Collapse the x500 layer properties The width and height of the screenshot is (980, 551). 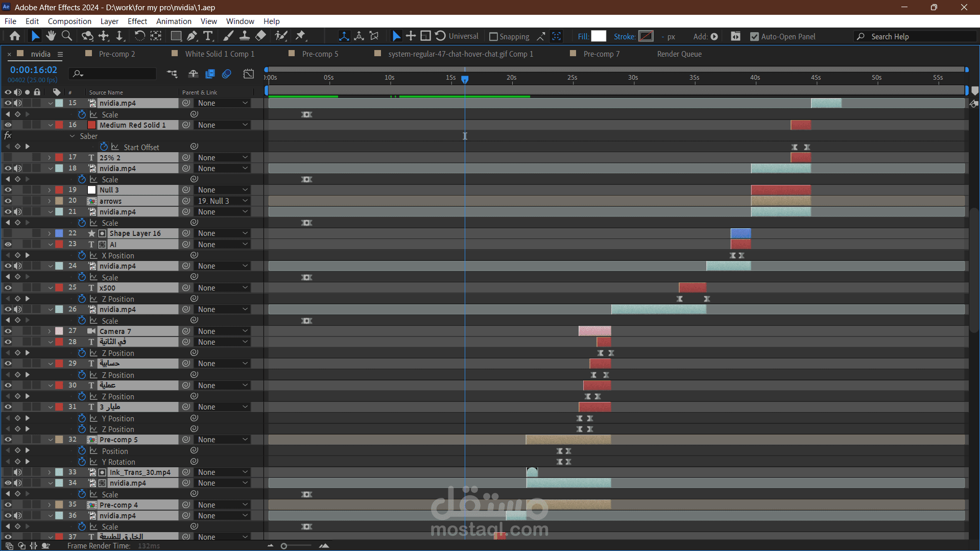pos(50,288)
